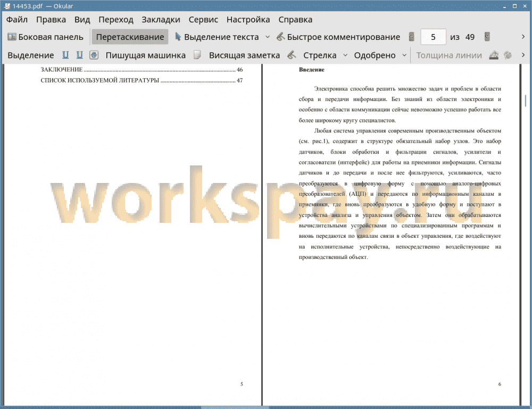Expand the dropdown next to Стрелка
Screen dimensions: 532x409
coord(345,55)
